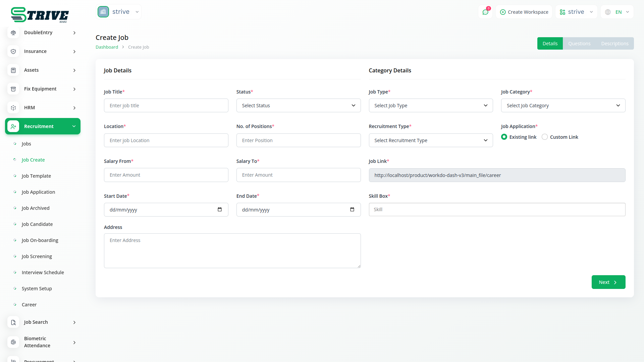This screenshot has height=362, width=644.
Task: Expand the Select Recruitment Type dropdown
Action: click(x=431, y=140)
